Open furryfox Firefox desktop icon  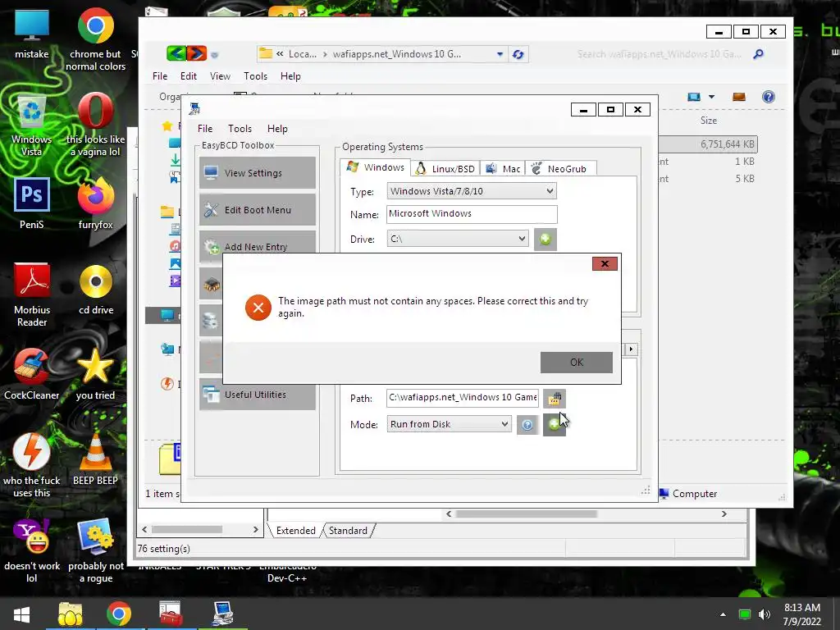[x=96, y=203]
